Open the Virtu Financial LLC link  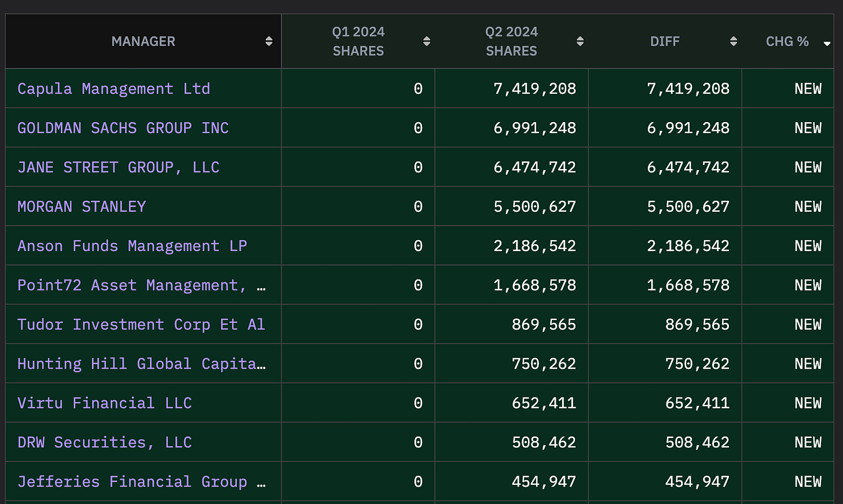pos(104,403)
